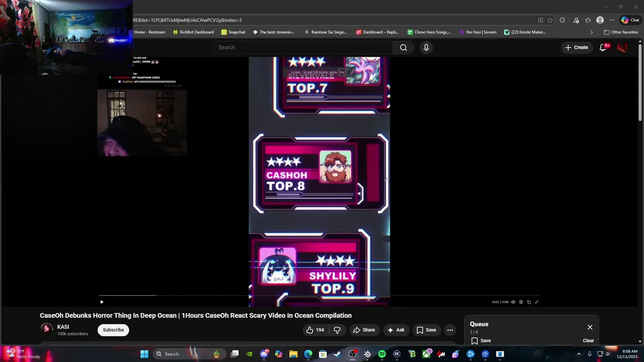This screenshot has width=644, height=362.
Task: Open Task View on the taskbar
Action: tap(234, 354)
